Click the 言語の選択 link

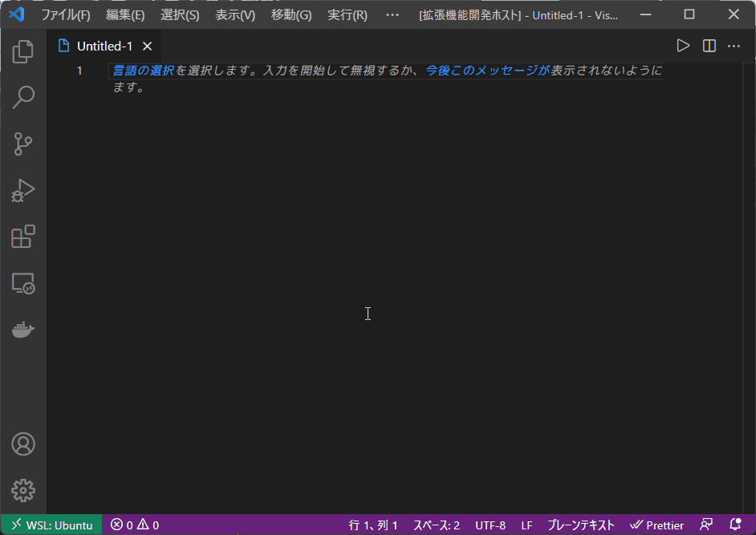click(144, 71)
